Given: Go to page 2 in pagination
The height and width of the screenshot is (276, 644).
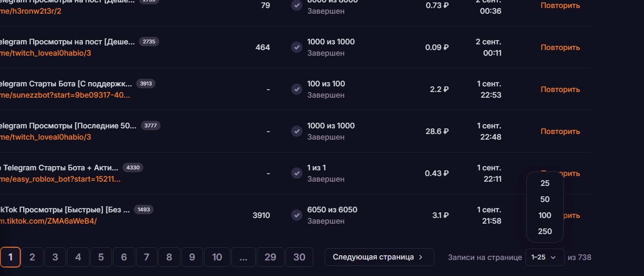Looking at the screenshot, I should pos(33,257).
